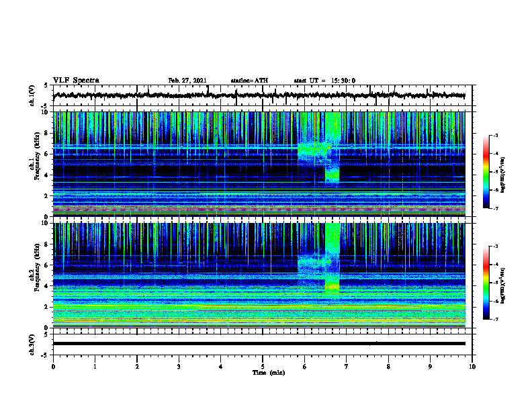Screen dimensions: 532x411
Task: Click the "4" kHz tick on ch.1 frequency axis
Action: (48, 175)
